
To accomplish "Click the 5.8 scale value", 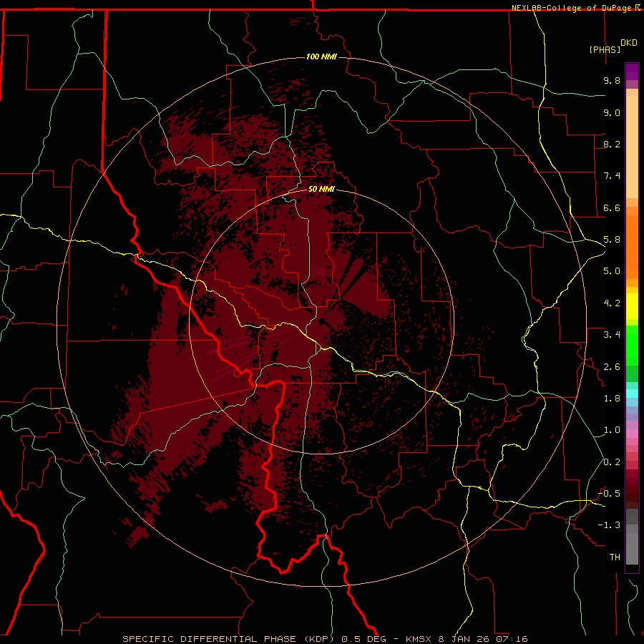I will pyautogui.click(x=612, y=240).
